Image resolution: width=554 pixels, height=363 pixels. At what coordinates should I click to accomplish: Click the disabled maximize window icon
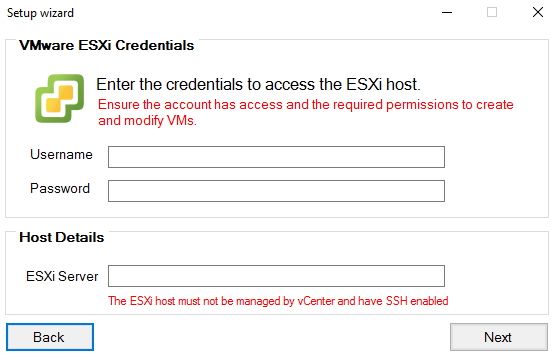492,12
